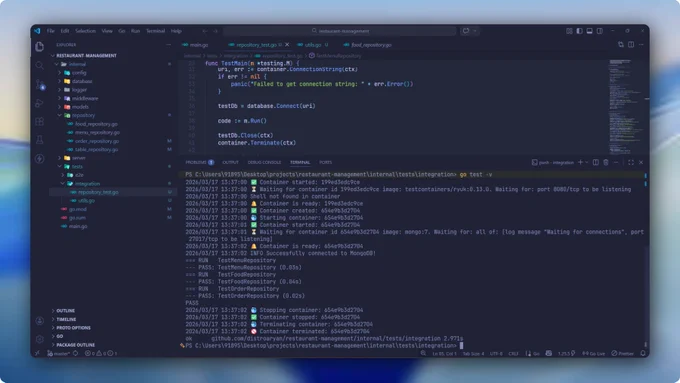The height and width of the screenshot is (383, 680).
Task: Open the lightning bolt activity bar view
Action: [x=39, y=159]
